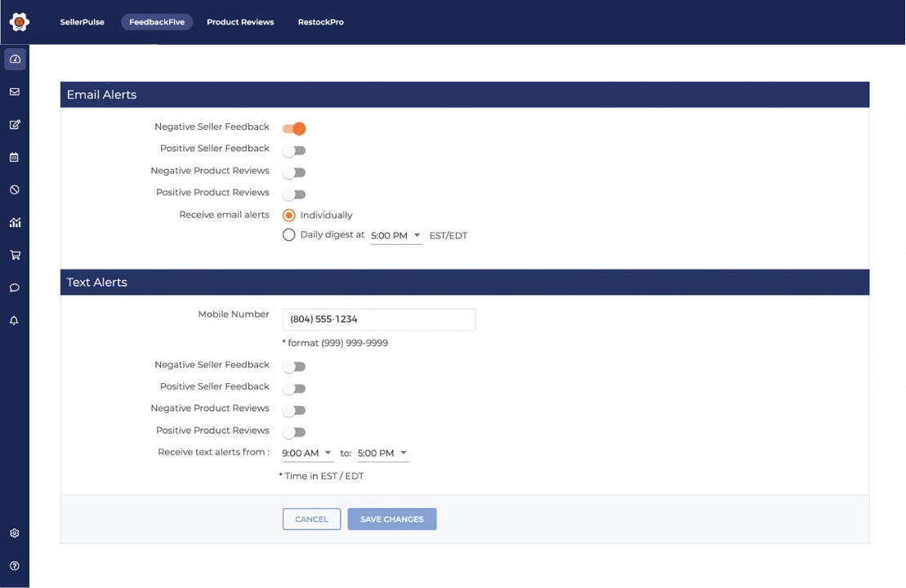Screen dimensions: 906x588
Task: Switch to the FeedbackFive tab
Action: click(x=157, y=22)
